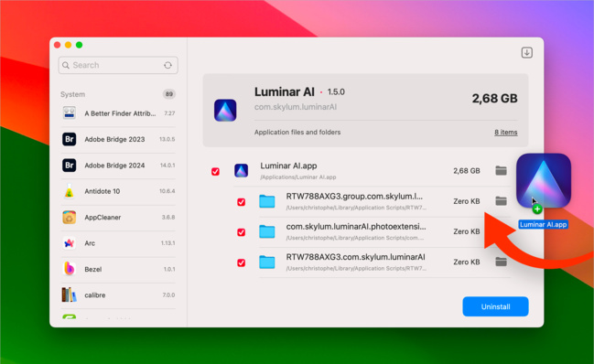Viewport: 594px width, 364px height.
Task: Click the Uninstall button
Action: pos(495,306)
